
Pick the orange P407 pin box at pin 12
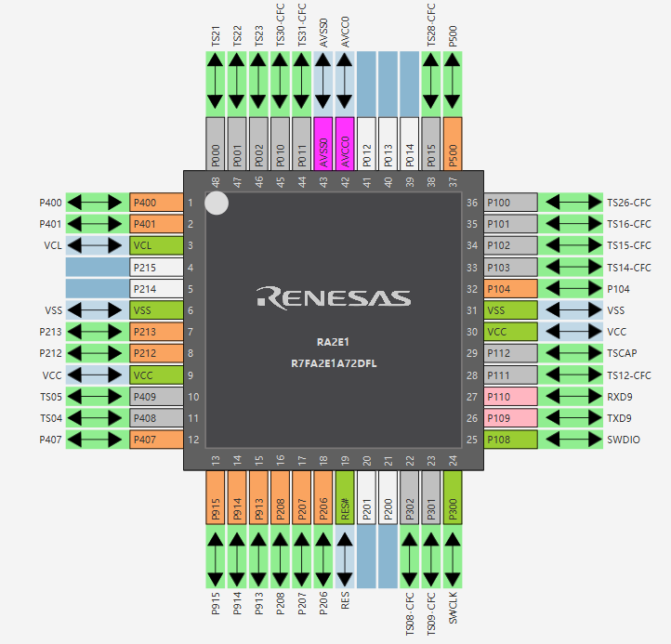pos(156,440)
